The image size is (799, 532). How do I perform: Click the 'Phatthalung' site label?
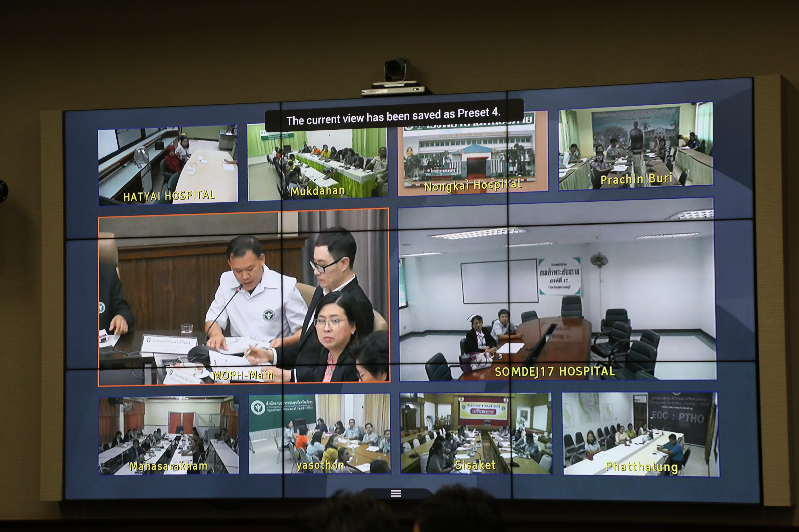point(642,467)
